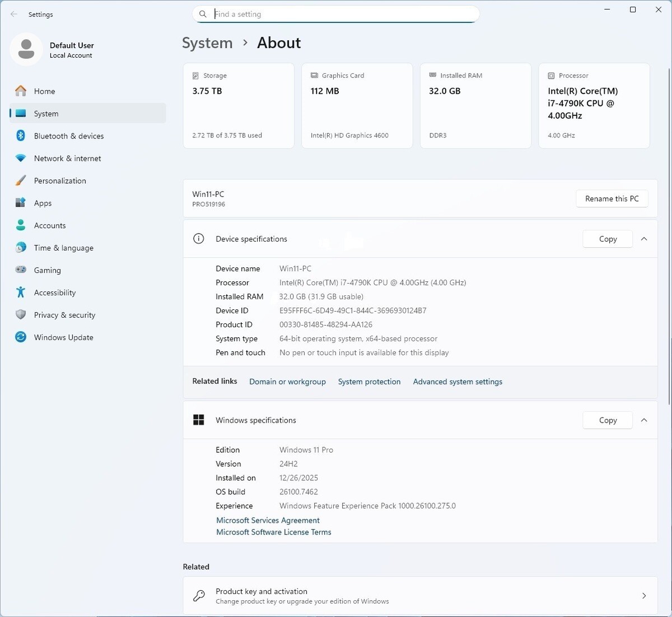Open Time & language in sidebar
The height and width of the screenshot is (617, 672).
(63, 248)
